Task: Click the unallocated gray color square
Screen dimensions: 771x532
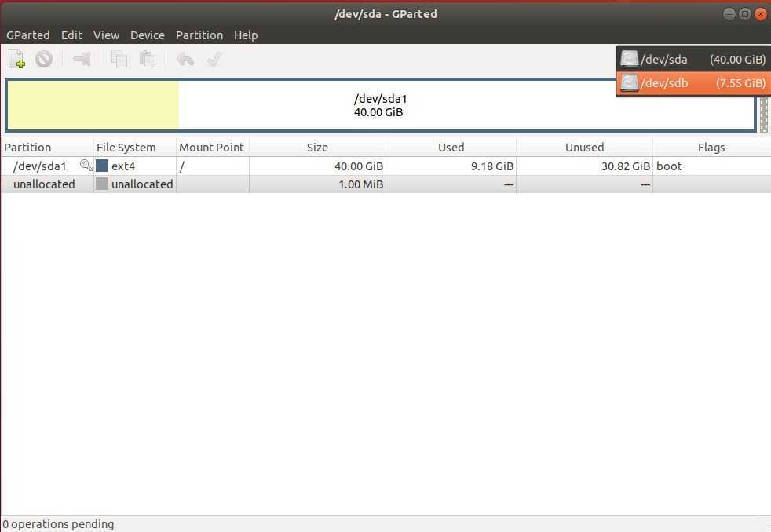Action: [x=102, y=184]
